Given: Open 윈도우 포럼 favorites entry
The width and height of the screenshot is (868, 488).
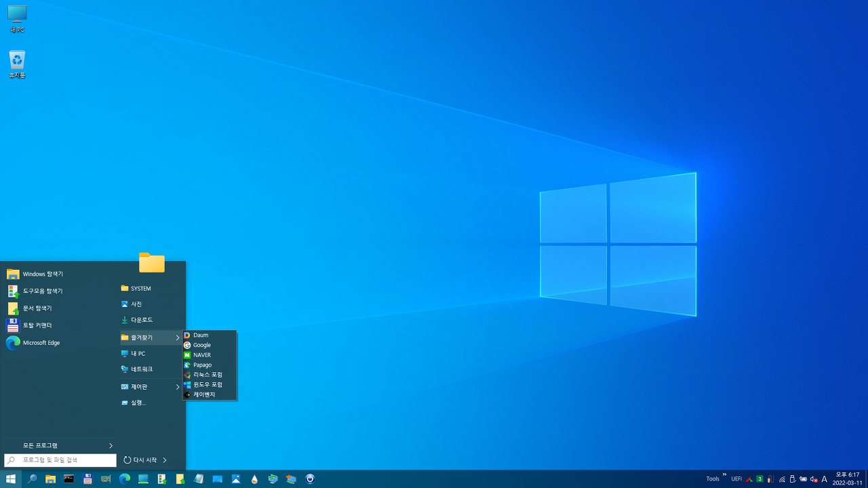Looking at the screenshot, I should pyautogui.click(x=210, y=384).
